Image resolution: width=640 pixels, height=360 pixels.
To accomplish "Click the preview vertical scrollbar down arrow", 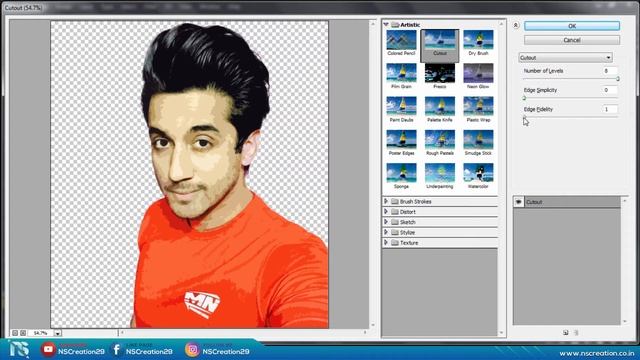I will point(372,325).
